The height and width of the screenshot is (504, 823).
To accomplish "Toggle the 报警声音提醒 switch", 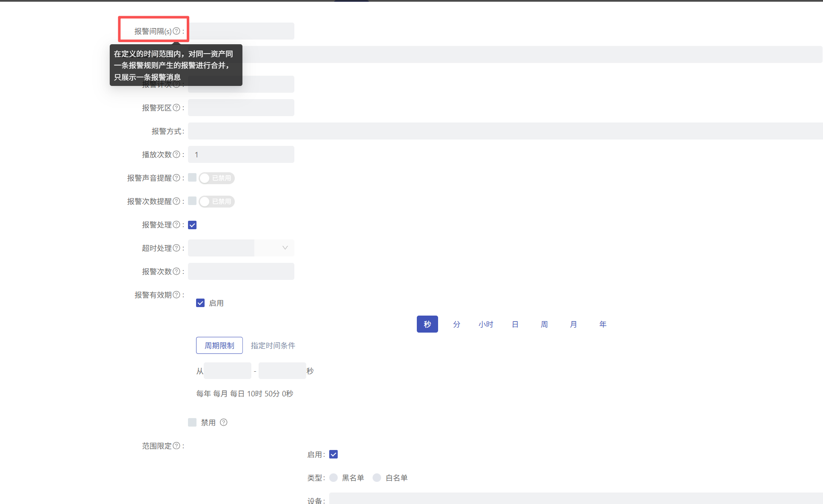I will pyautogui.click(x=216, y=178).
